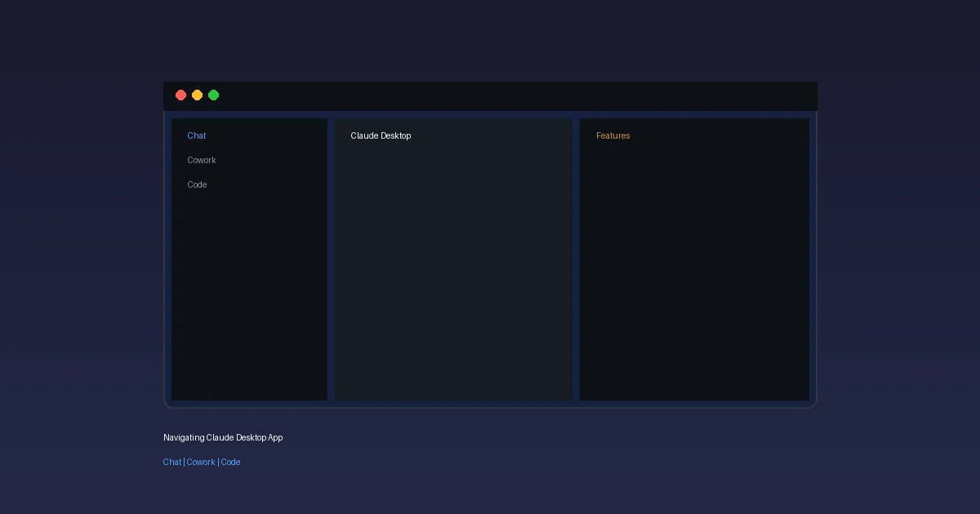Viewport: 980px width, 514px height.
Task: Click the yellow minimize traffic light
Action: coord(197,95)
